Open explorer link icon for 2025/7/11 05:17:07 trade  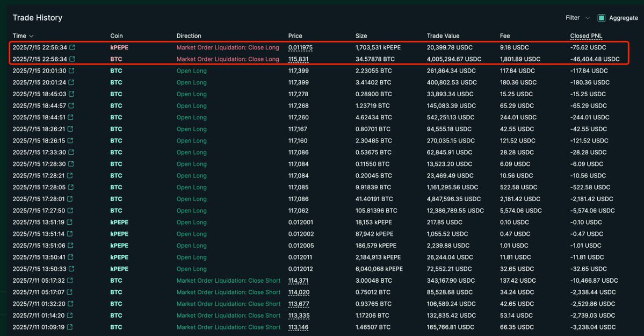pyautogui.click(x=69, y=292)
